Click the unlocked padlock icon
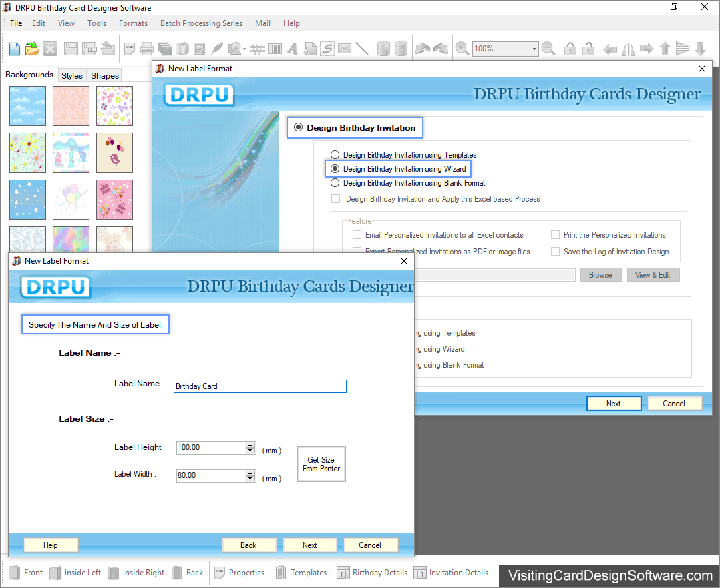This screenshot has height=588, width=720. 588,49
